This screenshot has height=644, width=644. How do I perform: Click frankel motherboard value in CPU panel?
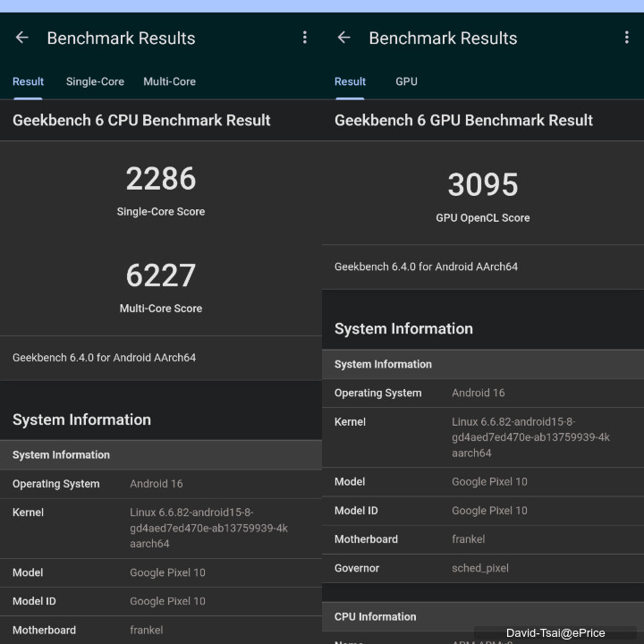[146, 630]
